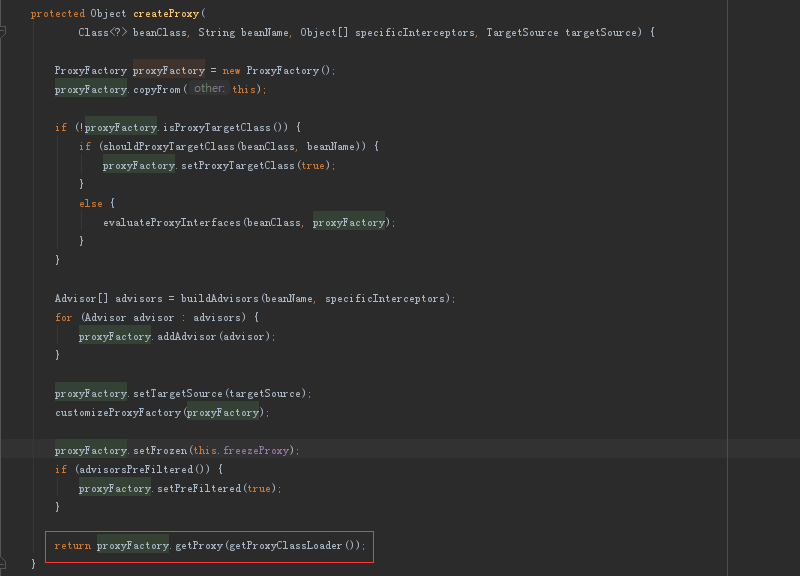The height and width of the screenshot is (576, 800).
Task: Click the new ProxyFactory() constructor call
Action: [x=276, y=71]
